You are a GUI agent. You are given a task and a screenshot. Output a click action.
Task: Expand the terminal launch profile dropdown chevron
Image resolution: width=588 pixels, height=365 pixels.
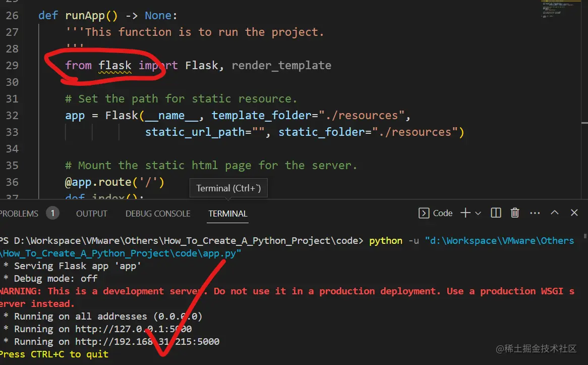tap(478, 213)
